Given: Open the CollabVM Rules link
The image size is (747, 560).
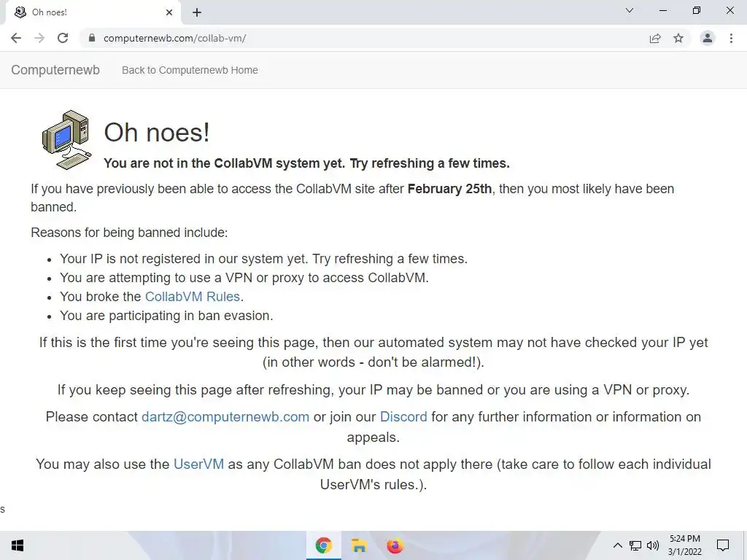Looking at the screenshot, I should 193,297.
